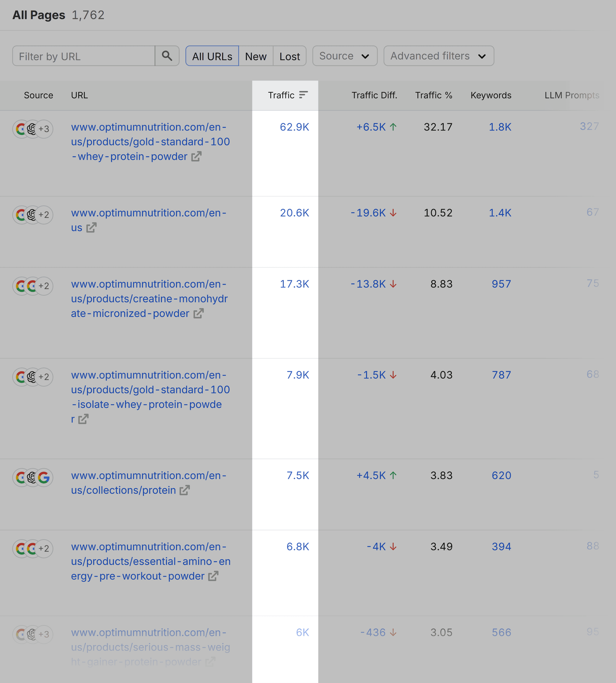Click down arrow beside -13.8K traffic diff
Viewport: 616px width, 683px height.
[393, 284]
